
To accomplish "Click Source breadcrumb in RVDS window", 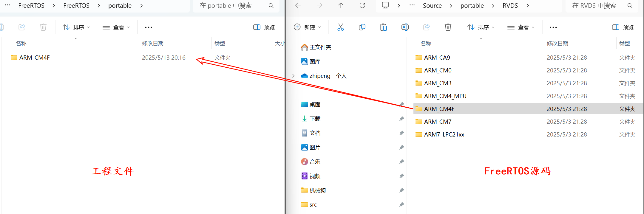I will click(432, 6).
